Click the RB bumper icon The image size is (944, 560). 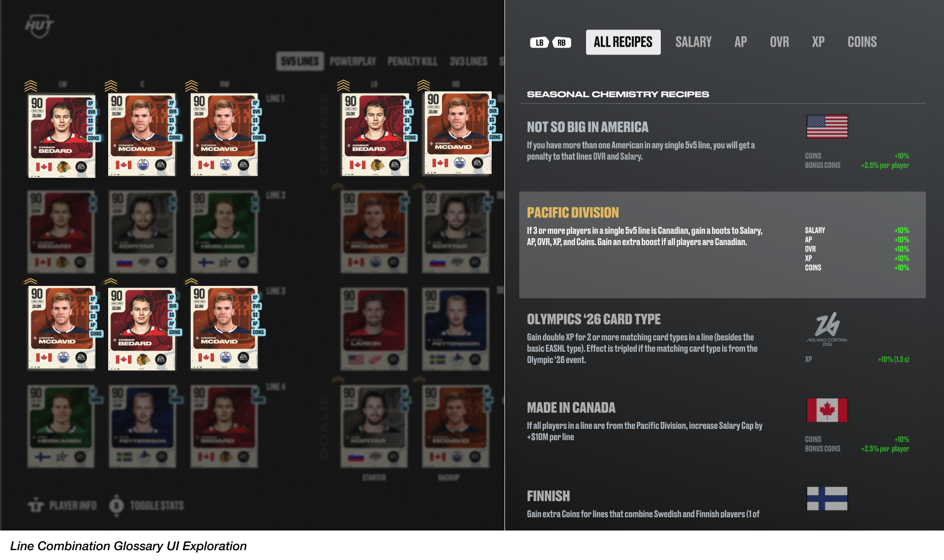561,43
